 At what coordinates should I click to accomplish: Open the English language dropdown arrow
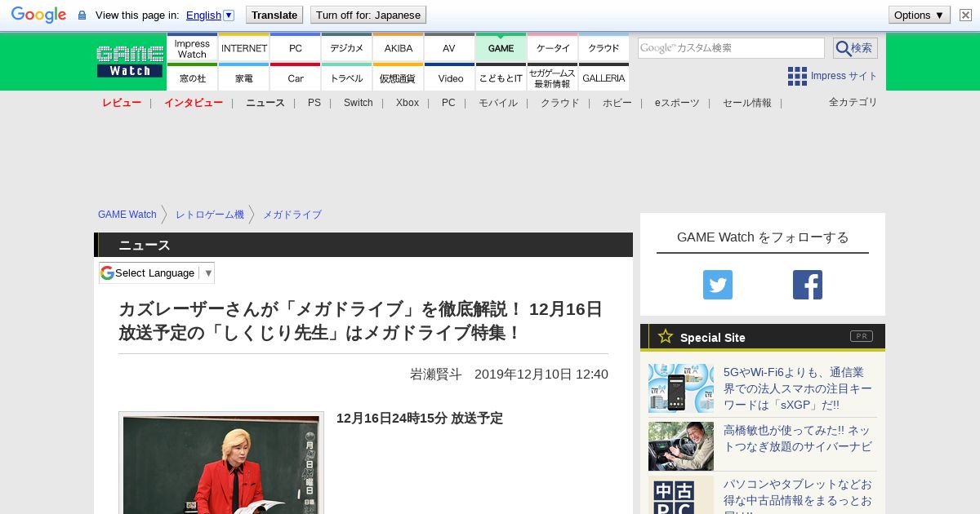click(x=229, y=16)
